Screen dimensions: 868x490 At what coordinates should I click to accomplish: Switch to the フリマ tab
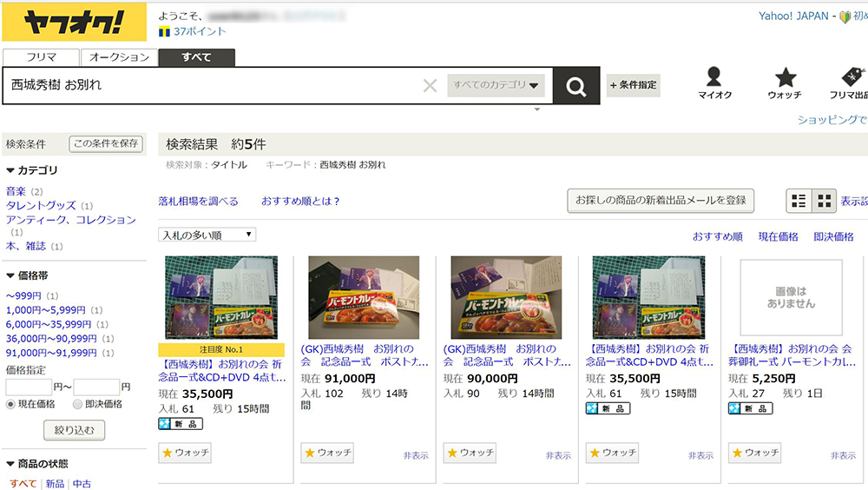[x=42, y=57]
